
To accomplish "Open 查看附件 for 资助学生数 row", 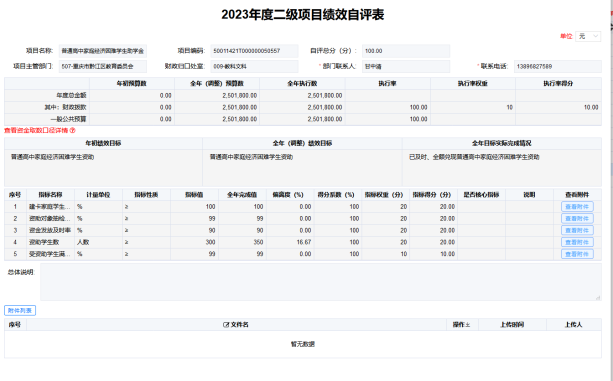I will (577, 242).
